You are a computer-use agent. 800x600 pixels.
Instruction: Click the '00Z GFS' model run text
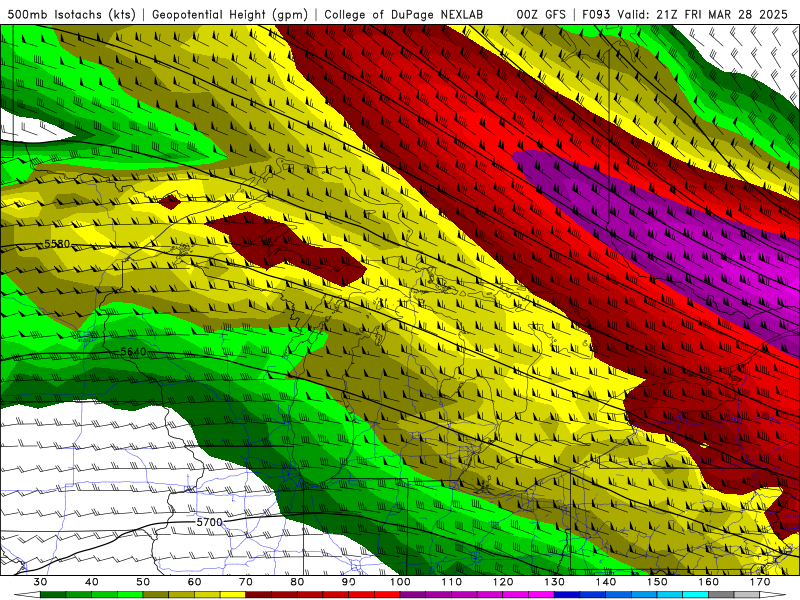(x=541, y=14)
